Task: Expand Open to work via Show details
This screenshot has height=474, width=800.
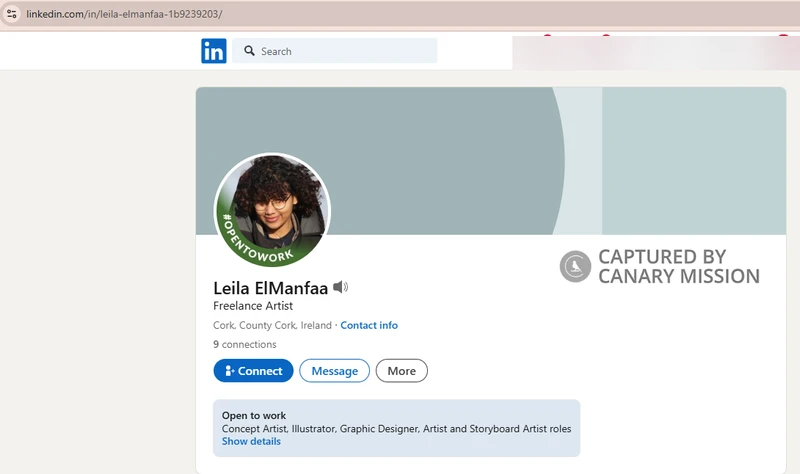Action: [x=251, y=441]
